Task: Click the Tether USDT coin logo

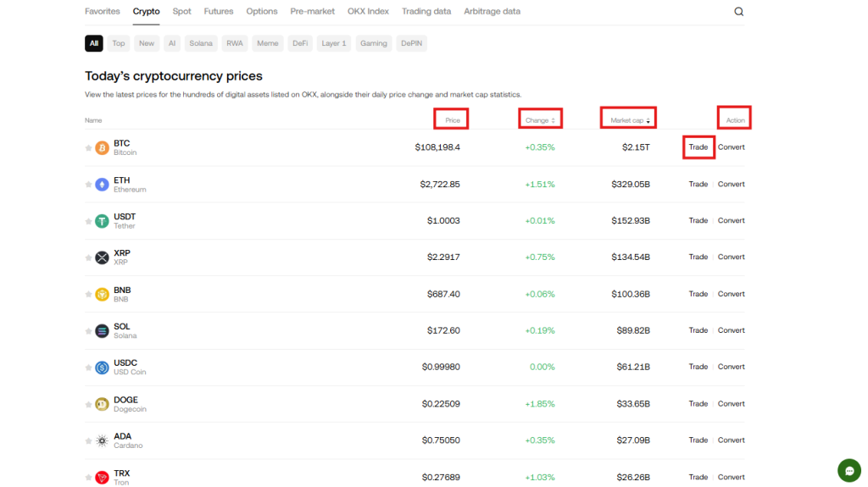Action: [x=102, y=221]
